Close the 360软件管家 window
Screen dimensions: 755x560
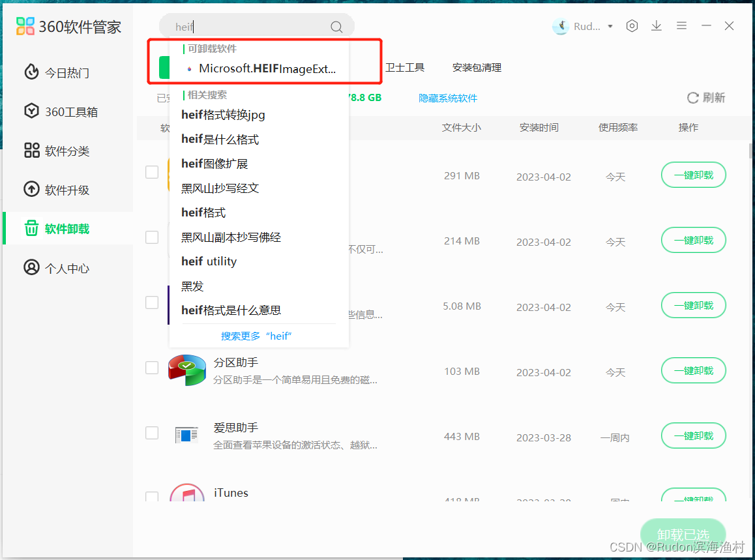[730, 26]
